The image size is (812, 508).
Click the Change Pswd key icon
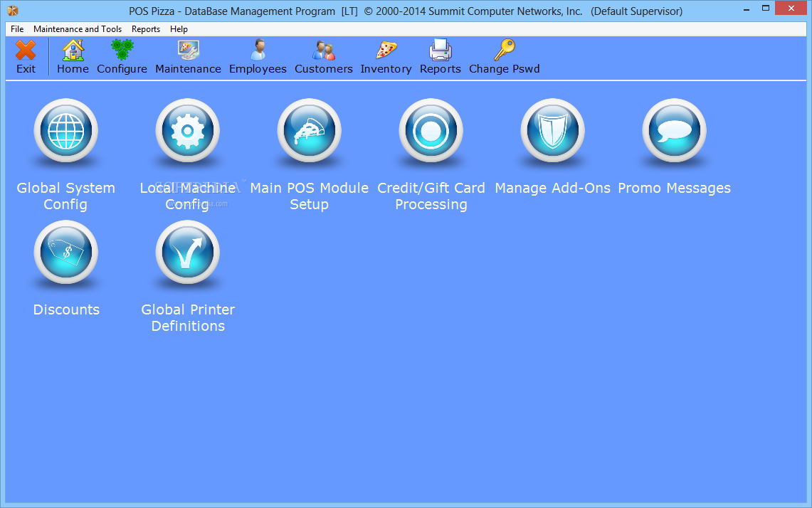(505, 51)
